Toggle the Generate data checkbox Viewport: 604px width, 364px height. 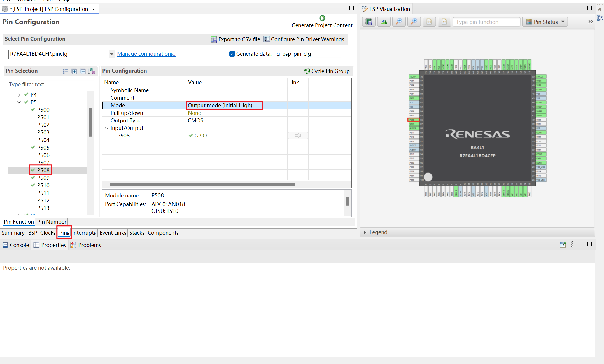tap(232, 54)
